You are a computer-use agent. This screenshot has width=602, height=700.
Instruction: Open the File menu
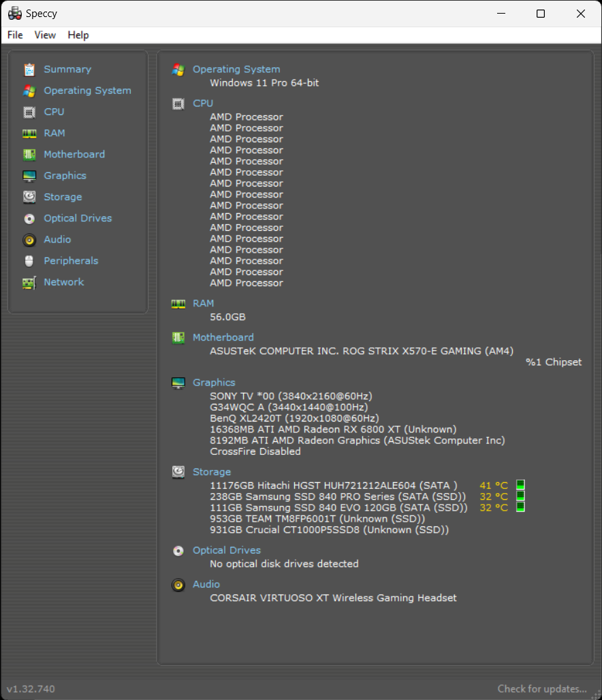coord(15,35)
